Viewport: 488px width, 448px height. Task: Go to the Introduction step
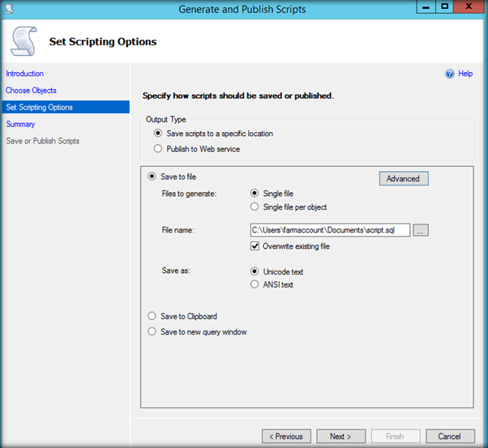[x=24, y=74]
